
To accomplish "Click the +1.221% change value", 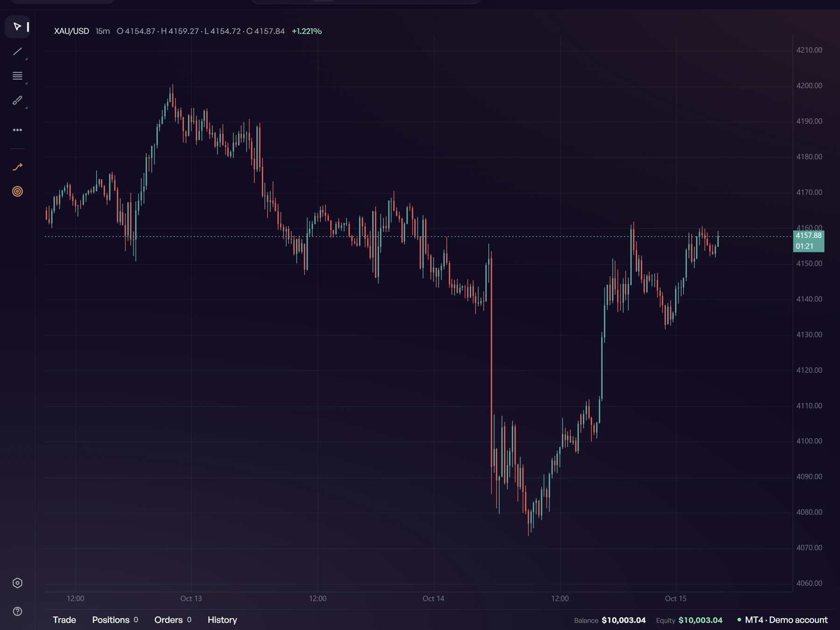I will [307, 31].
